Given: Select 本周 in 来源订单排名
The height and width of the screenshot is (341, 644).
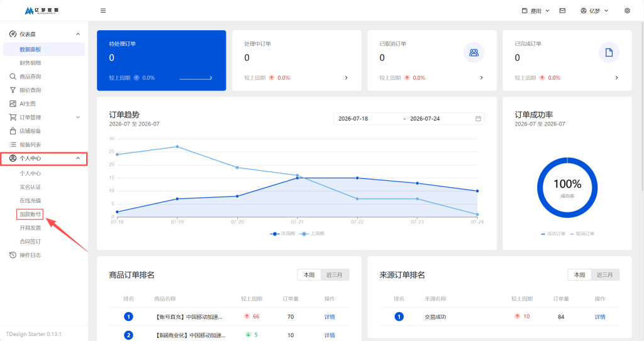Looking at the screenshot, I should click(x=579, y=275).
